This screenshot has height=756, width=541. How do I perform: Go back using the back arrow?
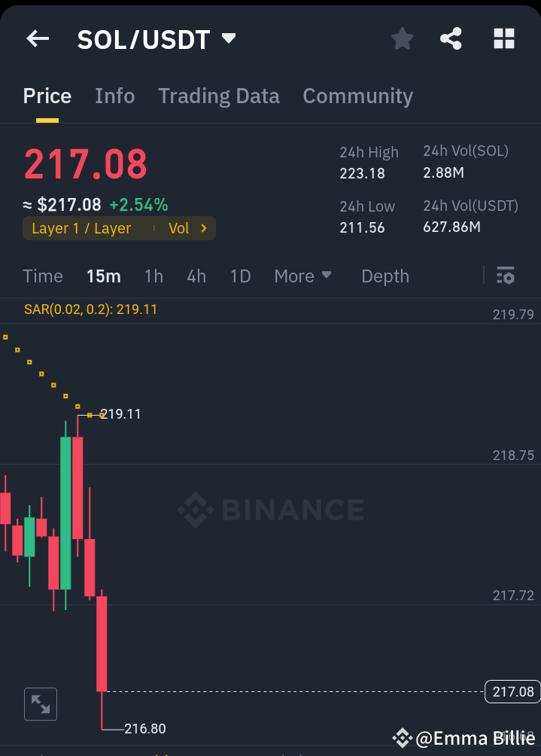(x=37, y=38)
